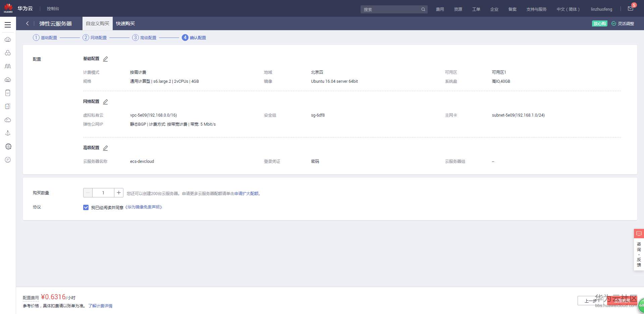
Task: Edit 网络配置 with pencil icon
Action: click(x=105, y=102)
